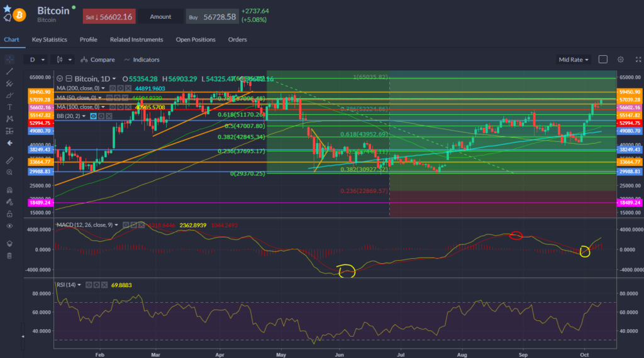Click the Buy 56728.58 button

(x=212, y=16)
